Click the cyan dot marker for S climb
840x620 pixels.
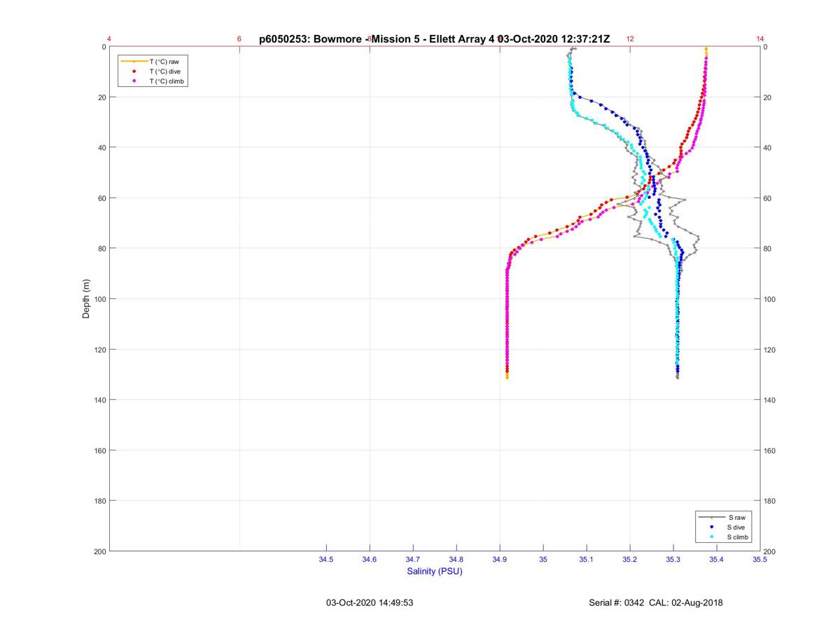pyautogui.click(x=712, y=537)
